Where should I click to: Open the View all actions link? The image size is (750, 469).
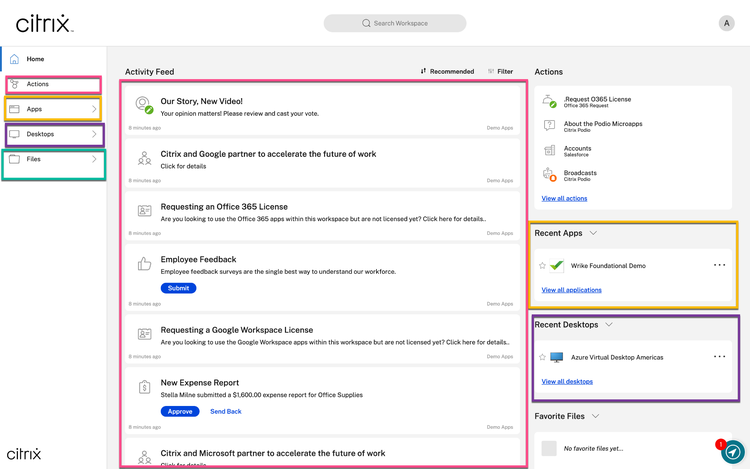point(564,198)
